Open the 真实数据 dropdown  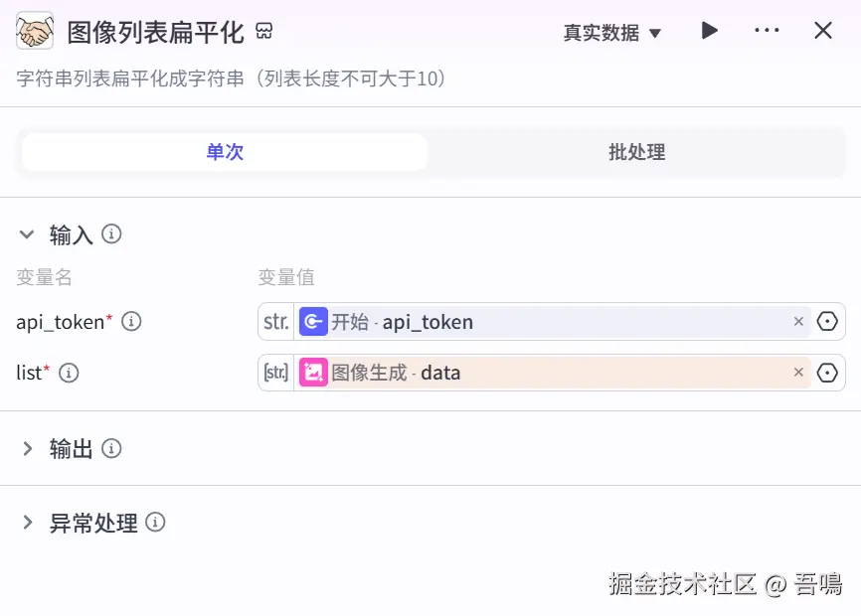611,33
